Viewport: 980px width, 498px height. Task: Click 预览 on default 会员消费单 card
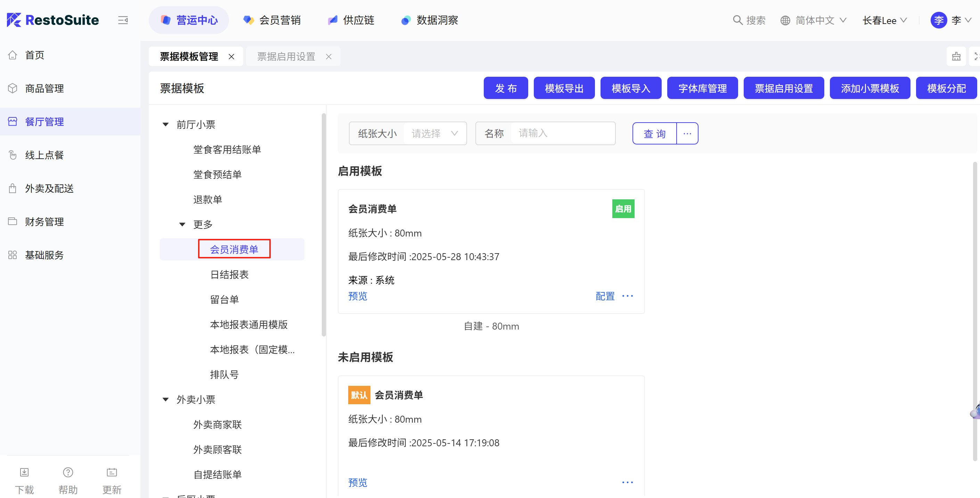(358, 482)
